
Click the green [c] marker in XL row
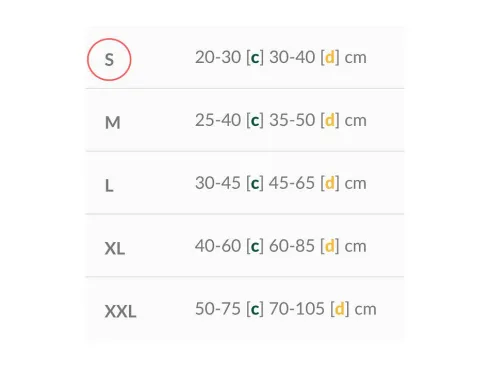[255, 246]
